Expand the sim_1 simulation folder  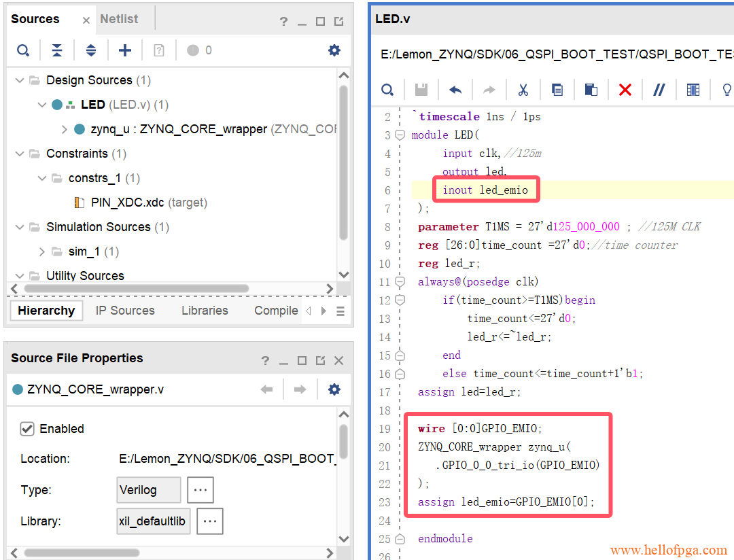click(x=42, y=251)
